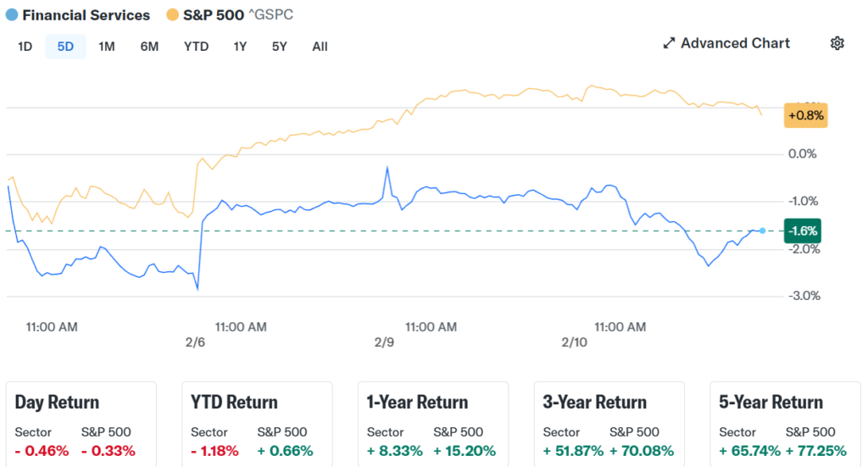
Task: Open chart settings gear icon
Action: pyautogui.click(x=837, y=43)
